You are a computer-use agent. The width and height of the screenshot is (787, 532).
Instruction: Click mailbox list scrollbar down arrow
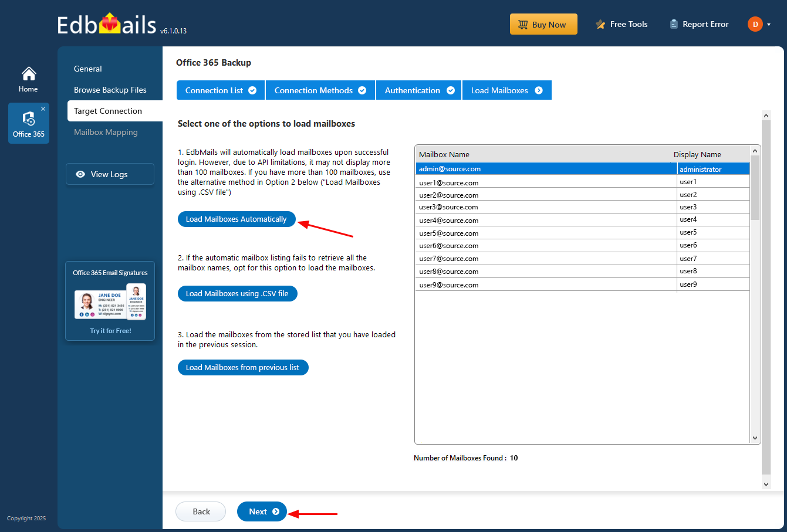tap(755, 438)
